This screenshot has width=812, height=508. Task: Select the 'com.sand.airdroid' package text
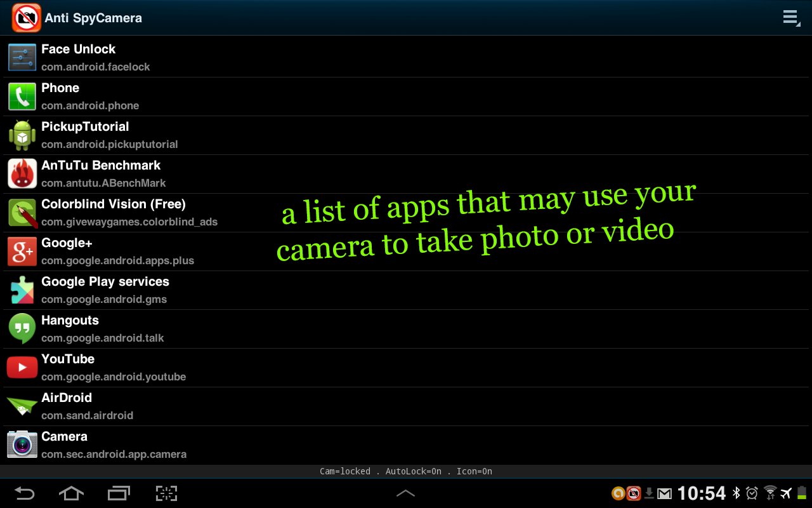(87, 415)
